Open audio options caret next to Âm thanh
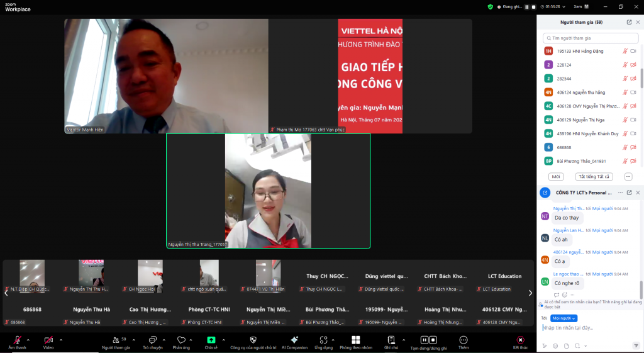 tap(28, 340)
